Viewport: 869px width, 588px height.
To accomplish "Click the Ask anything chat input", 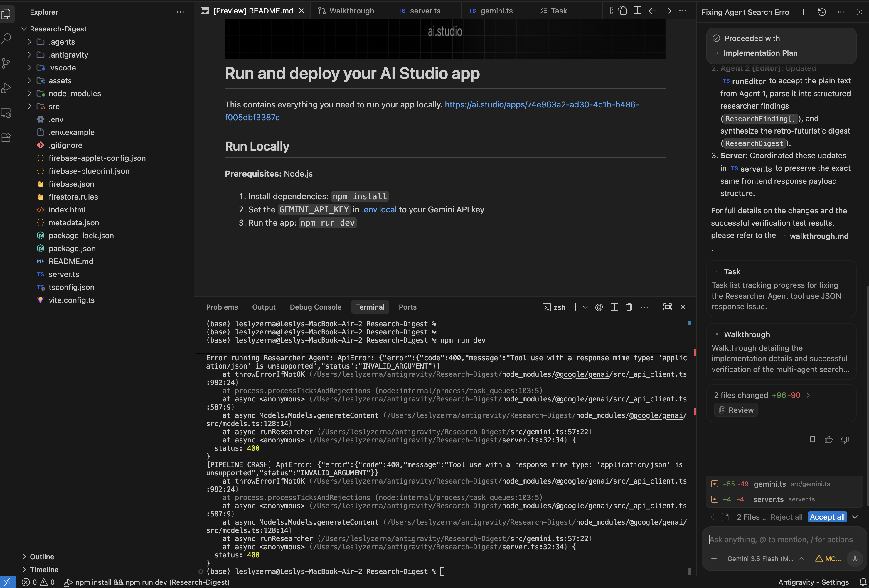I will click(782, 539).
